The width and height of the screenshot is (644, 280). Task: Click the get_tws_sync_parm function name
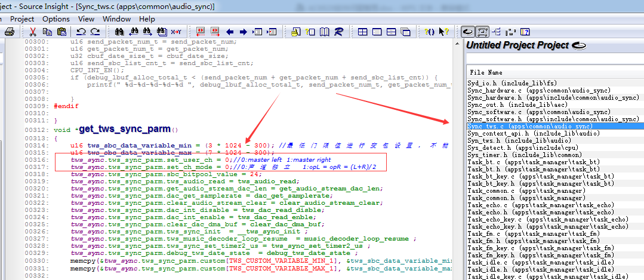click(x=125, y=129)
